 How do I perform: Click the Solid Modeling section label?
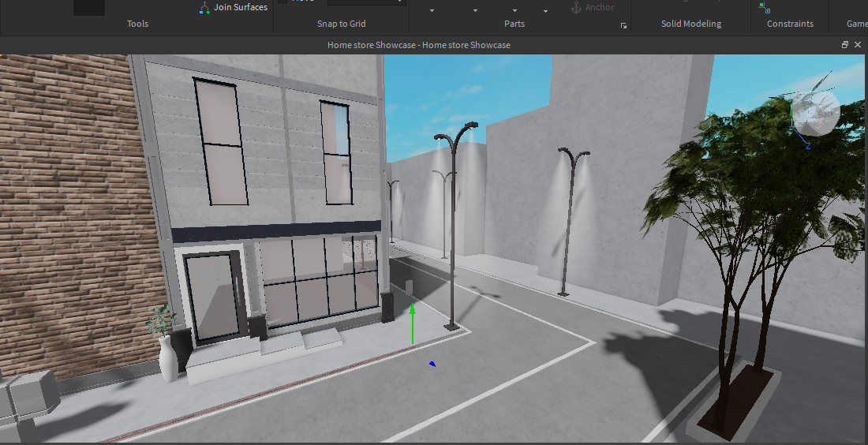(x=691, y=24)
